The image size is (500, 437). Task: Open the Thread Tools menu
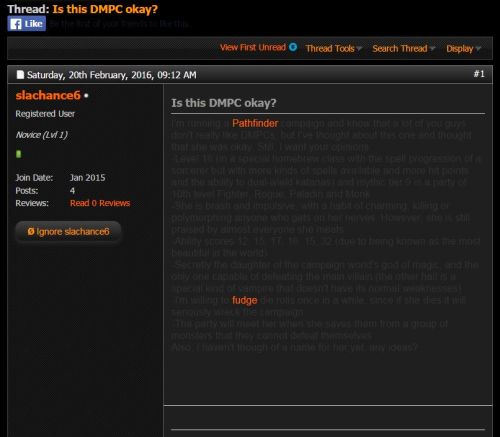point(330,48)
